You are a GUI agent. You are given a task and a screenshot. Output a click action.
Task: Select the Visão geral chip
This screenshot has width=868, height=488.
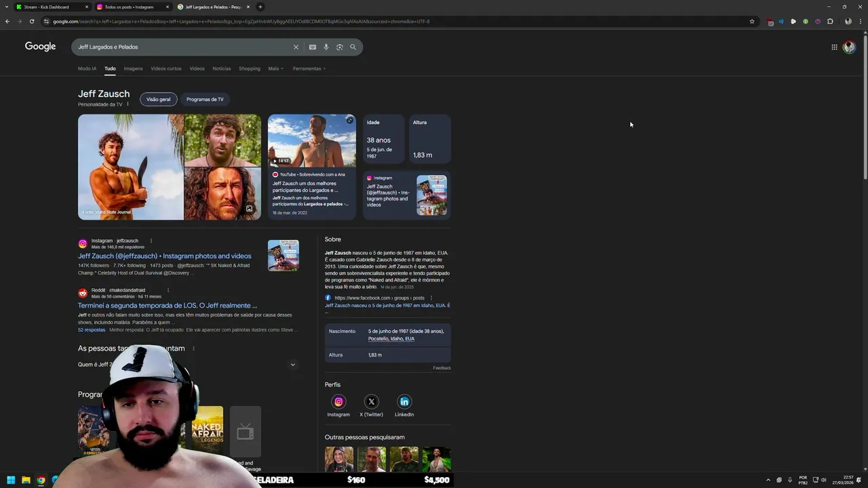tap(159, 99)
